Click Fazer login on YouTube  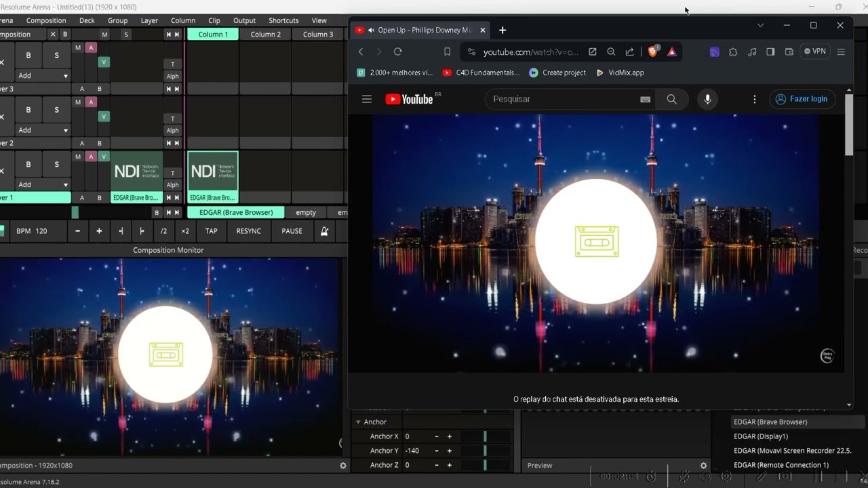[802, 99]
